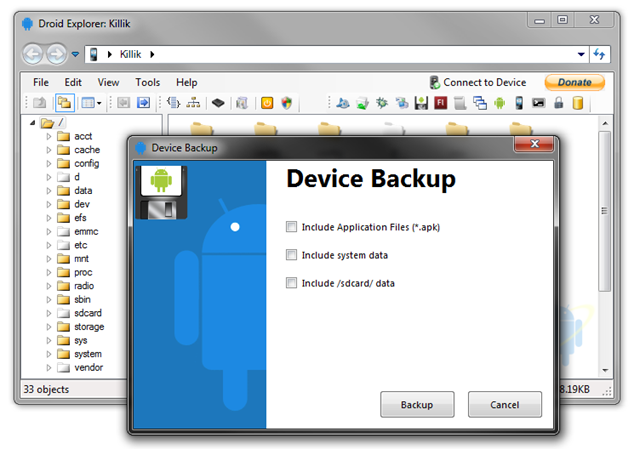
Task: Open the Tools menu
Action: (x=147, y=82)
